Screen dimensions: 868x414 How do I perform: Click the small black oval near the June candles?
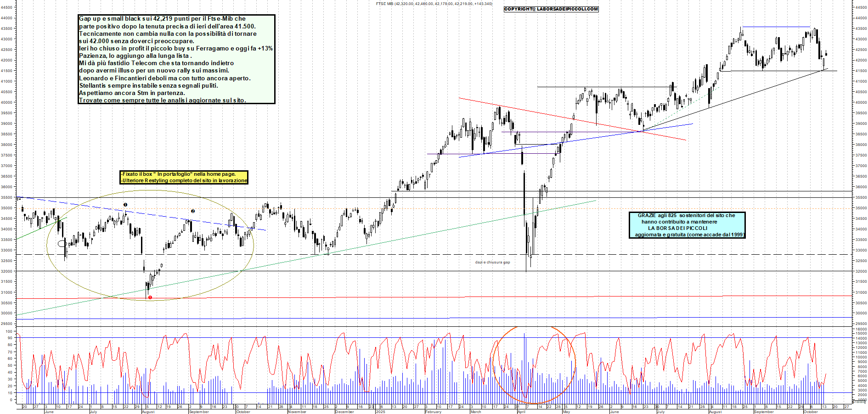click(x=61, y=243)
